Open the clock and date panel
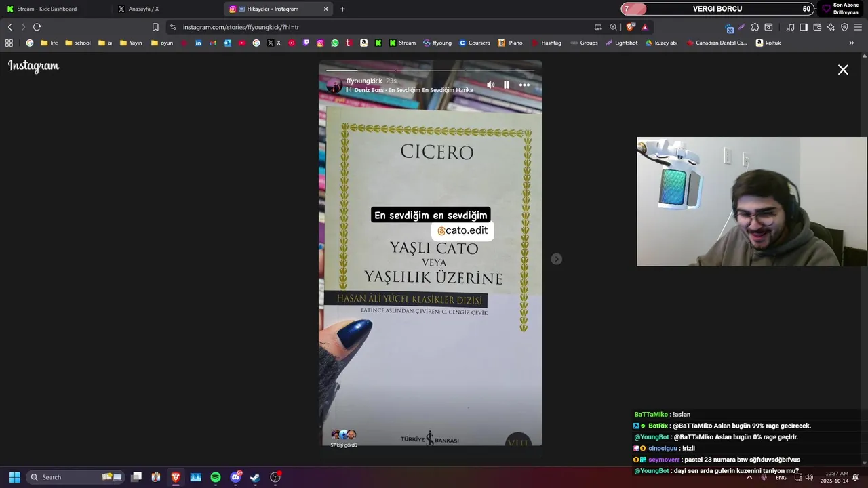The width and height of the screenshot is (868, 488). (834, 477)
